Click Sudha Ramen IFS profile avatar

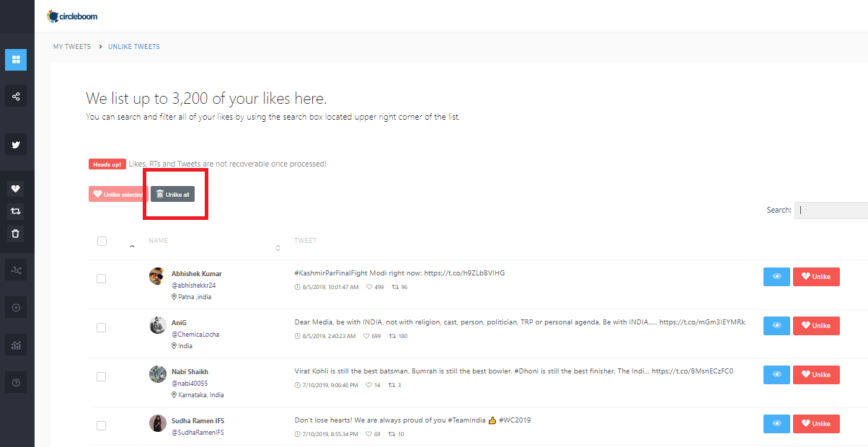click(158, 423)
